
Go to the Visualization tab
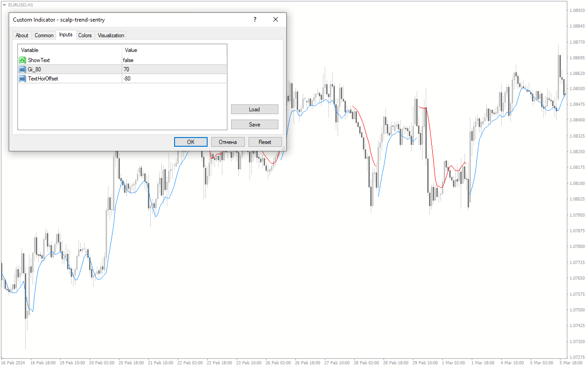(x=111, y=35)
